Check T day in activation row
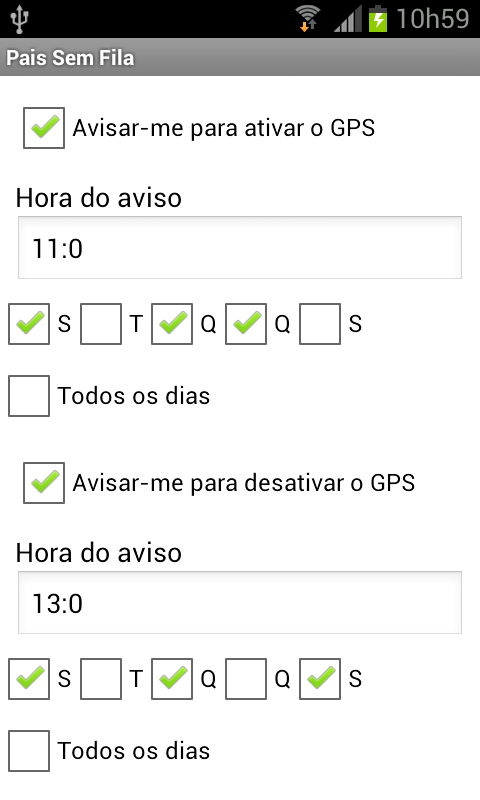This screenshot has height=800, width=480. pos(101,324)
